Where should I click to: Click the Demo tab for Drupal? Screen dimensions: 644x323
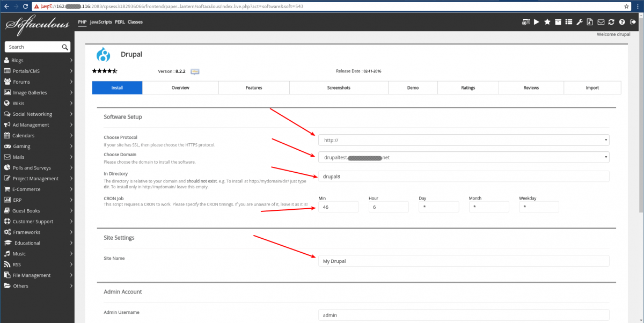(413, 87)
